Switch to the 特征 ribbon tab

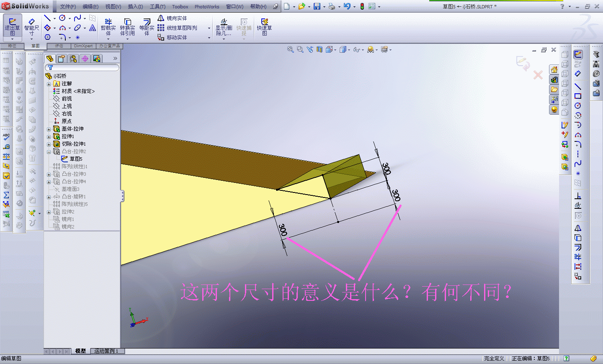(12, 46)
